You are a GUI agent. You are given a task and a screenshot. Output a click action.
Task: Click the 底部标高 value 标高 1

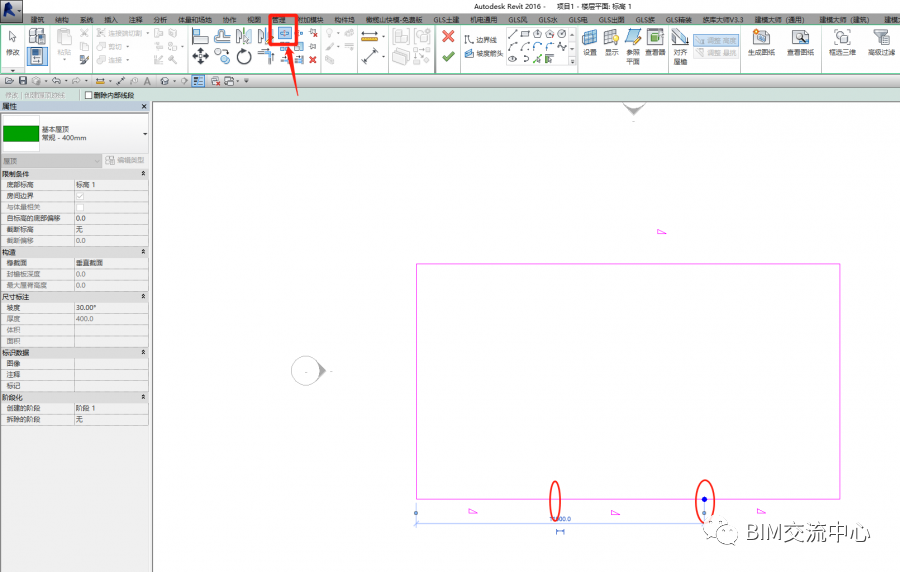(x=111, y=185)
